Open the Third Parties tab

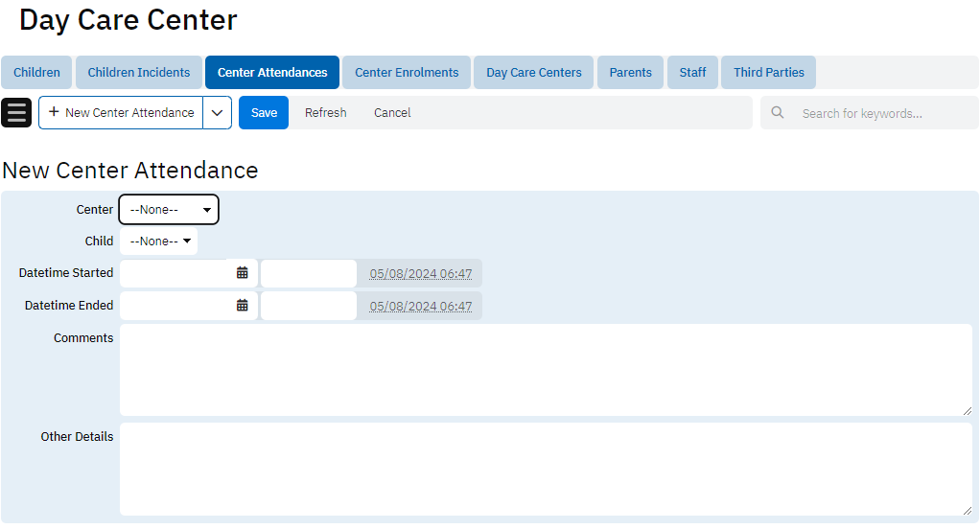pos(768,72)
